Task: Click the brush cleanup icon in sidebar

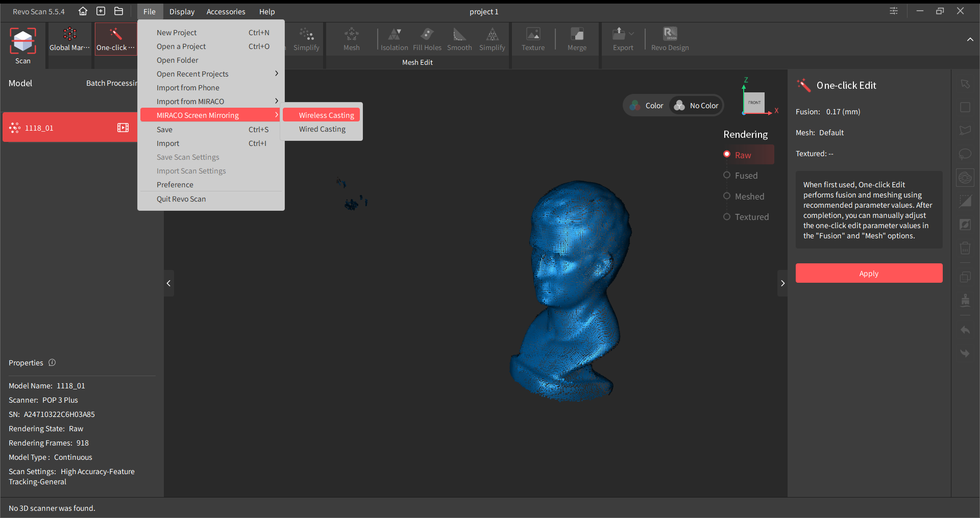Action: pyautogui.click(x=965, y=300)
